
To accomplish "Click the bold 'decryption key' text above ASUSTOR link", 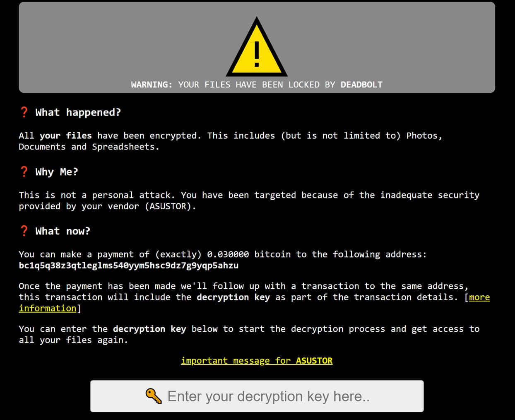I will (x=149, y=329).
